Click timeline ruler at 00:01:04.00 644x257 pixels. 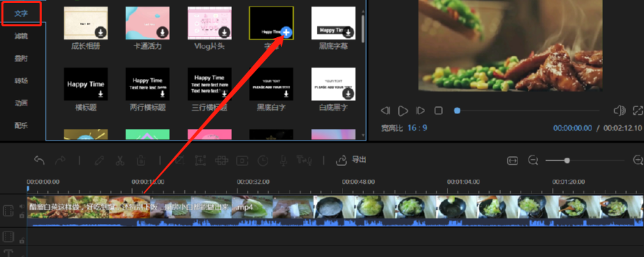[x=464, y=182]
